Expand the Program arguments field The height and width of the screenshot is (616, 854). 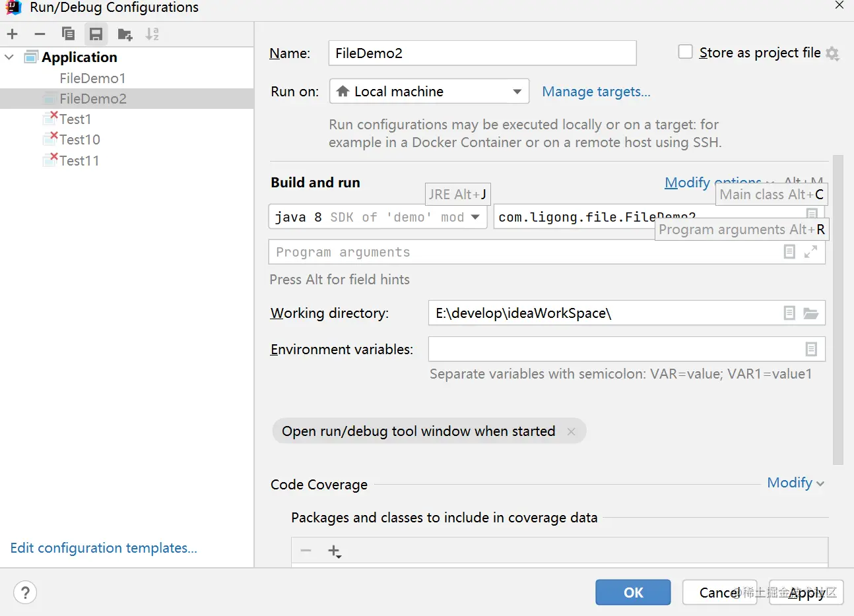[x=811, y=252]
